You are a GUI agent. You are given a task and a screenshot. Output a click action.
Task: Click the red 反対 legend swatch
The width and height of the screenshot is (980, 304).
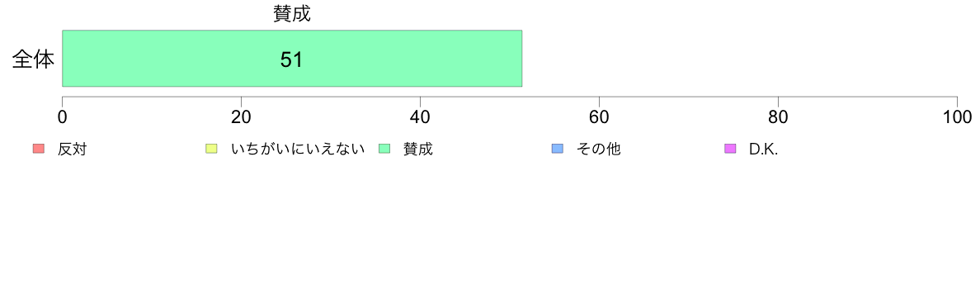click(x=39, y=149)
